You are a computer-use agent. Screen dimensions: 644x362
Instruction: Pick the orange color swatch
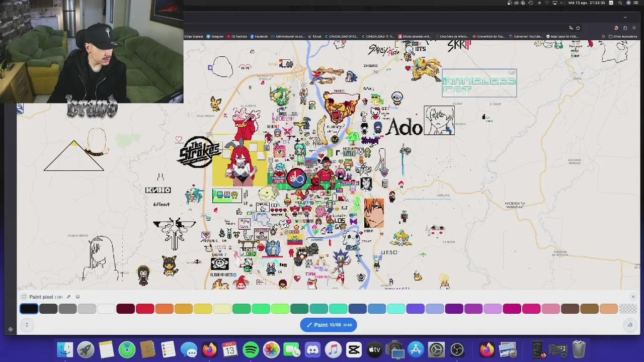tap(164, 309)
